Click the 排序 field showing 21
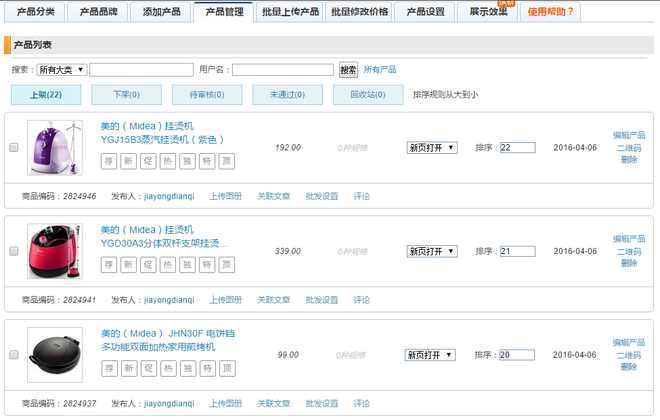This screenshot has height=420, width=660. click(518, 252)
